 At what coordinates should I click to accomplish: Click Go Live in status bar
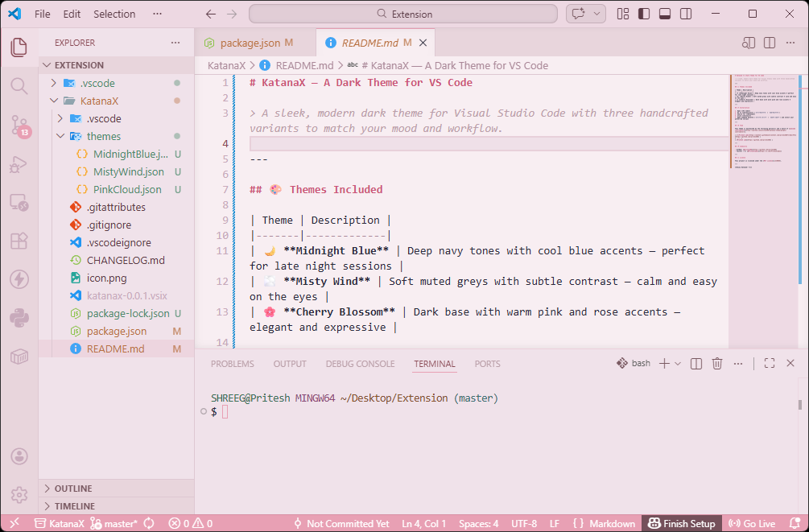click(752, 523)
